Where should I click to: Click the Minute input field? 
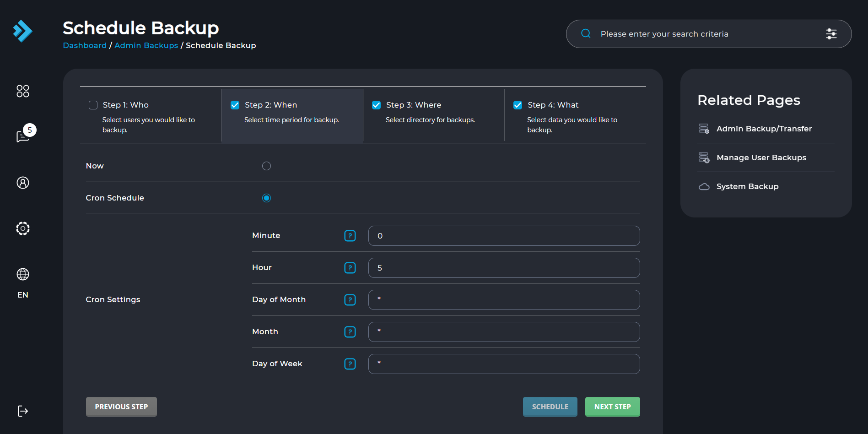[504, 236]
